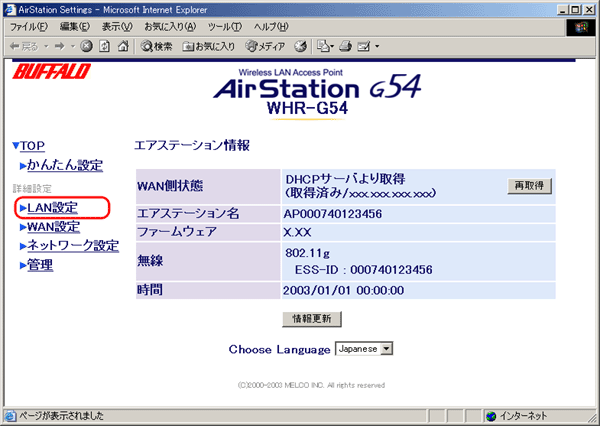Maximize the Internet Explorer window
This screenshot has width=600, height=426.
(x=575, y=10)
